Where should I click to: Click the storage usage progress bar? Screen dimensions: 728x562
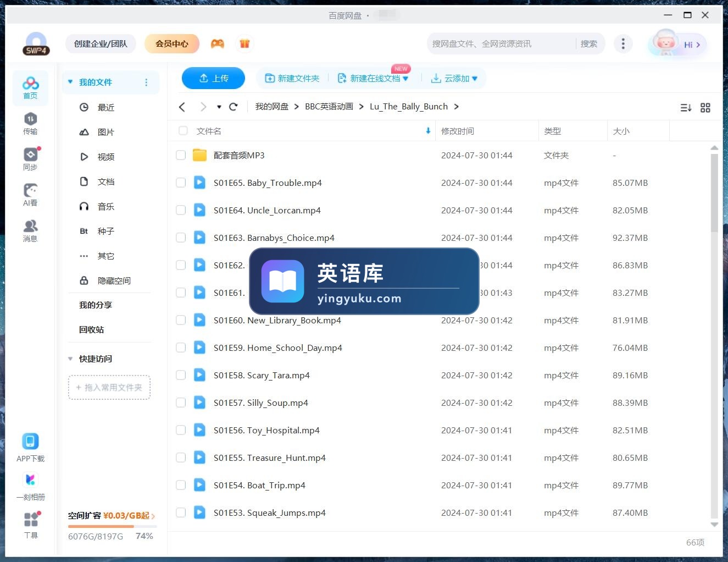112,526
